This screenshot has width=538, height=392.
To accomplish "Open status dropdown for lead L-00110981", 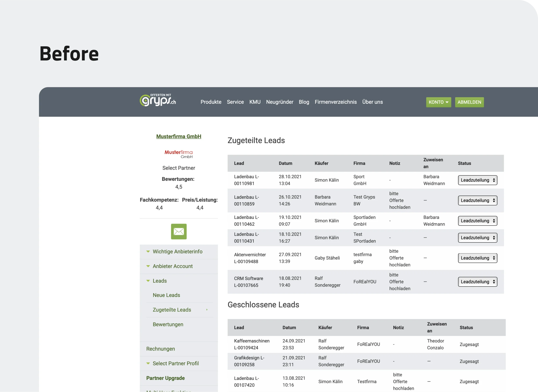I will click(477, 180).
